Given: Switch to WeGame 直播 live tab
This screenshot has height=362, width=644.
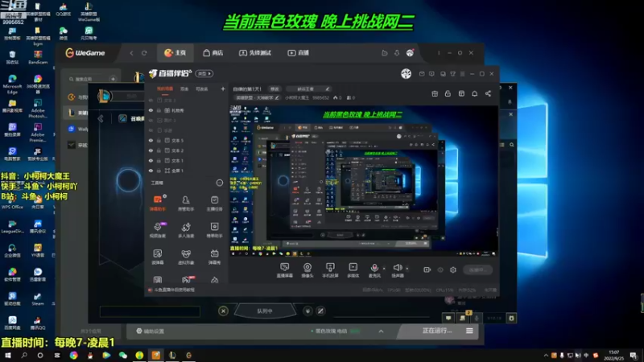Looking at the screenshot, I should (x=298, y=53).
